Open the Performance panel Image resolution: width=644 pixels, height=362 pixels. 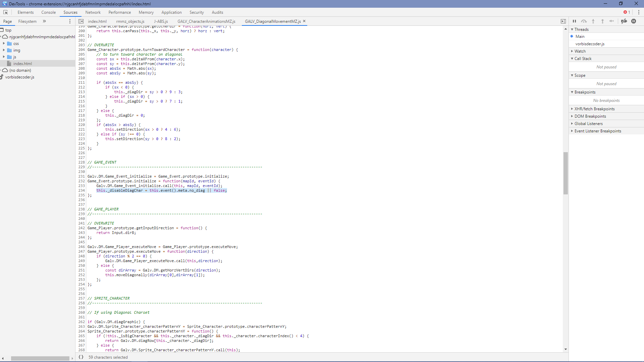[120, 12]
